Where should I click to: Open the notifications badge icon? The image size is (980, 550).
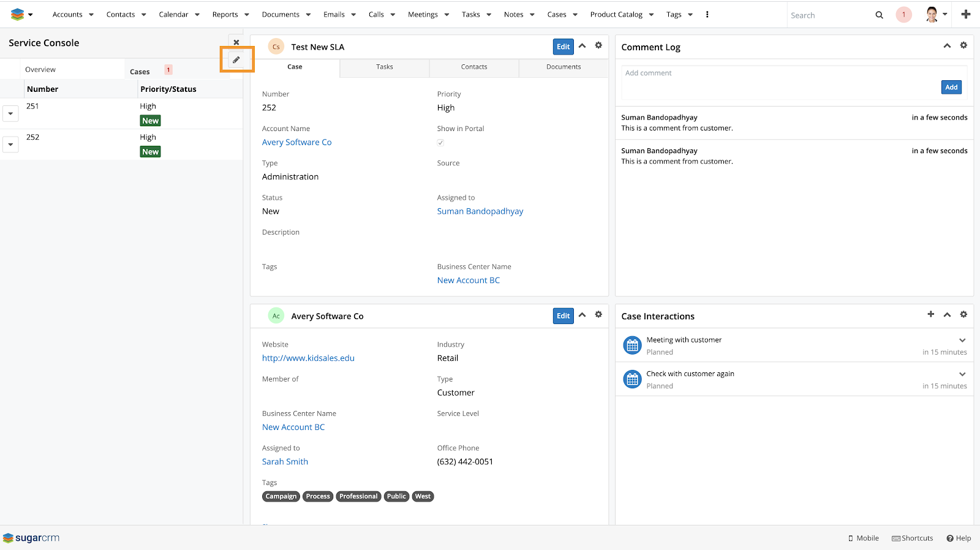coord(903,15)
